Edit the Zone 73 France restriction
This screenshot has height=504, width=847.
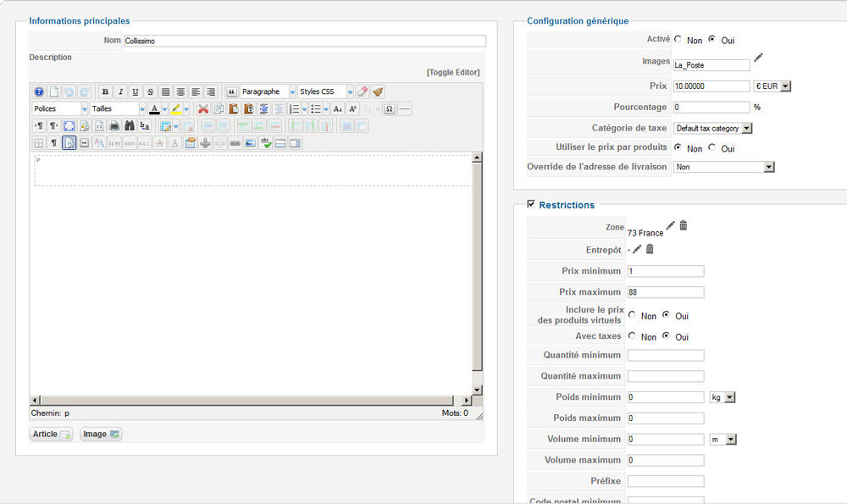click(x=670, y=226)
